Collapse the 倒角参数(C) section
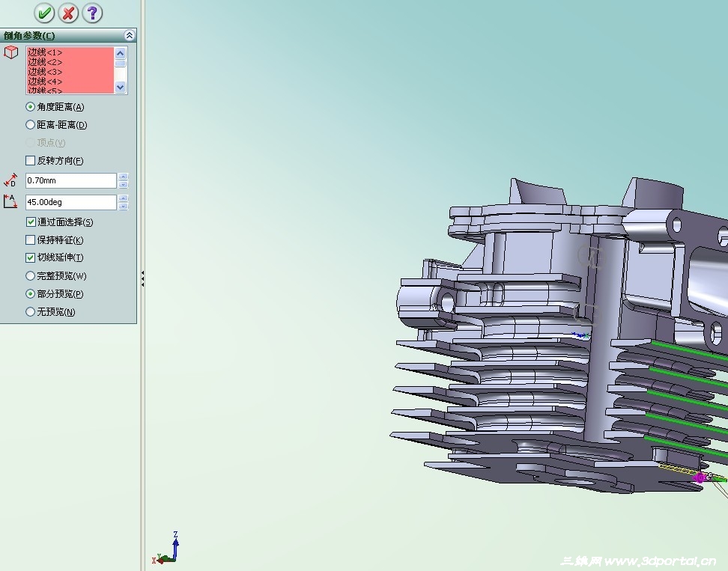728x571 pixels. [129, 35]
